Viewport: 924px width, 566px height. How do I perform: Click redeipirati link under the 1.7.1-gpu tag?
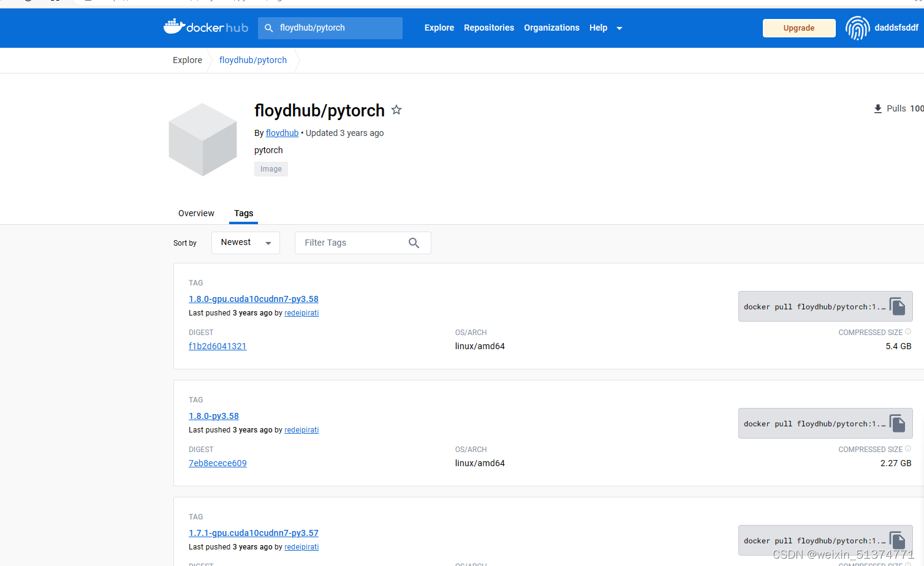[x=301, y=547]
